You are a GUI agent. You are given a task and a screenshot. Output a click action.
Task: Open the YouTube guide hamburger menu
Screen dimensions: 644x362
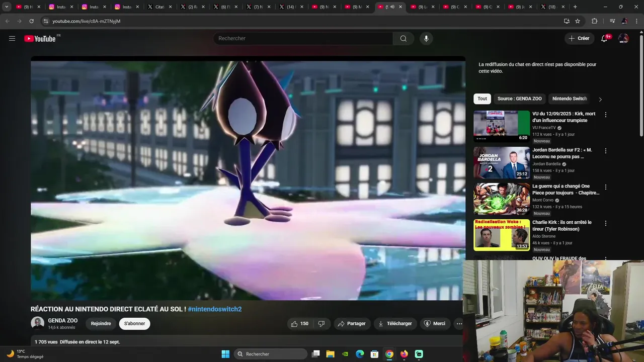(x=12, y=38)
